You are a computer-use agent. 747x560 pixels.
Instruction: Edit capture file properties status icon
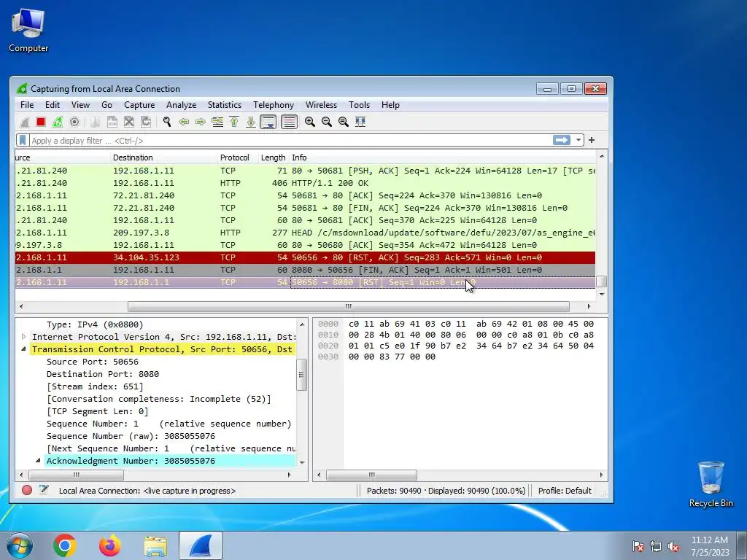click(43, 490)
